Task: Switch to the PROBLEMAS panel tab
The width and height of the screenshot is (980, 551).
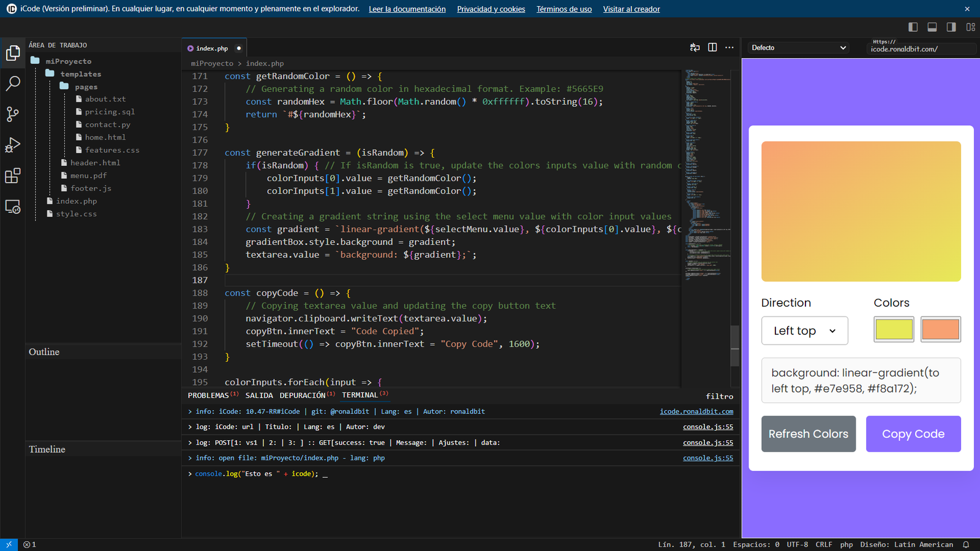Action: [x=208, y=395]
